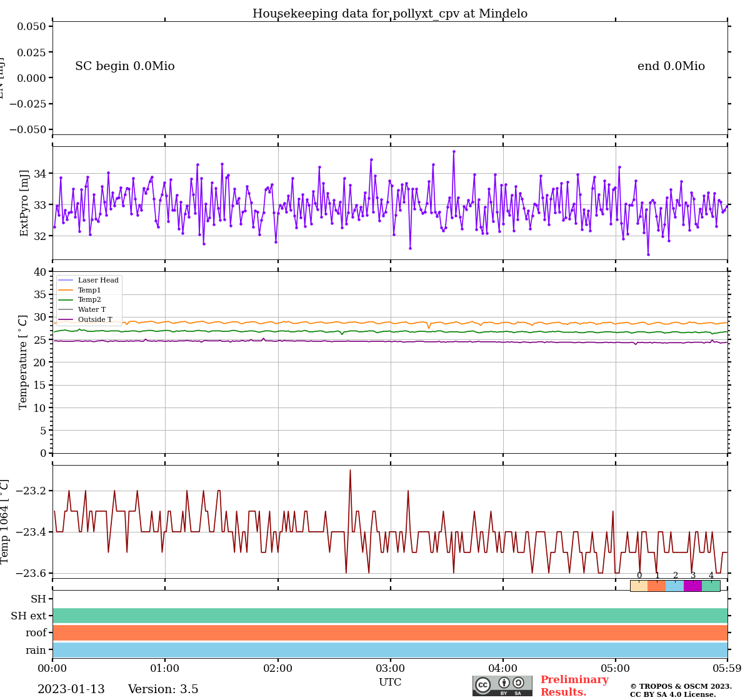Click the Temp2 legend entry
The image size is (750, 700).
click(80, 300)
